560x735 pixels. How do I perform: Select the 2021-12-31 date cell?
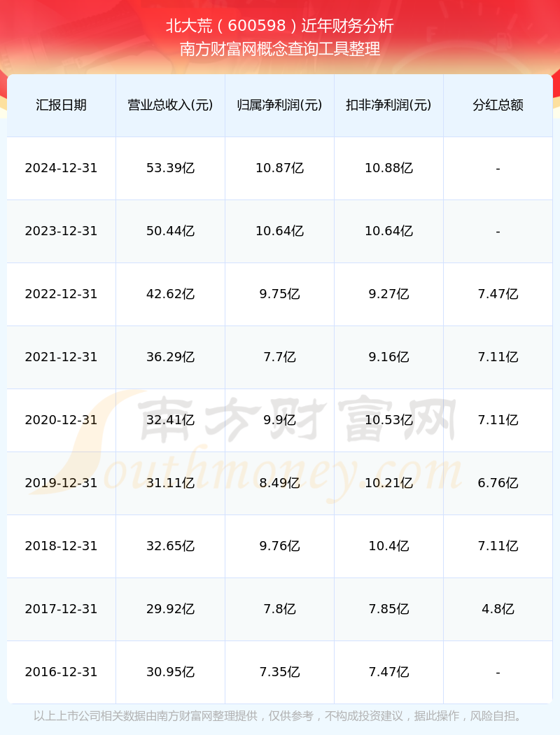(62, 357)
